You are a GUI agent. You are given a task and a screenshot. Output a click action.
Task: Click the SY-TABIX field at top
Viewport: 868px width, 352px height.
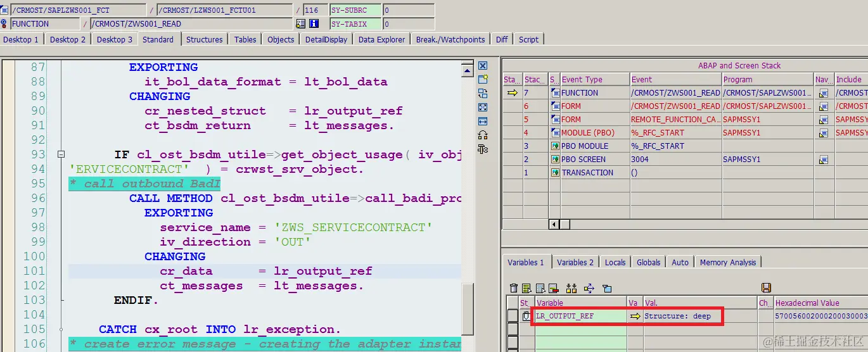point(355,23)
